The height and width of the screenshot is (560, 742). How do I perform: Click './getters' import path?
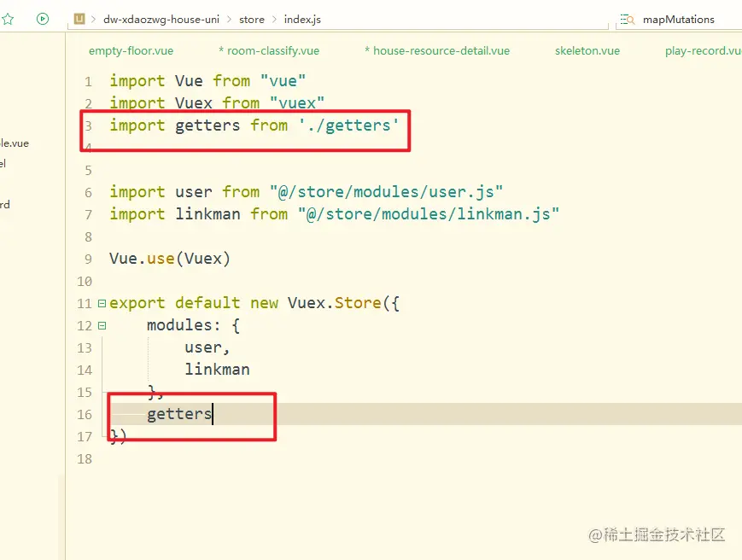[x=348, y=125]
